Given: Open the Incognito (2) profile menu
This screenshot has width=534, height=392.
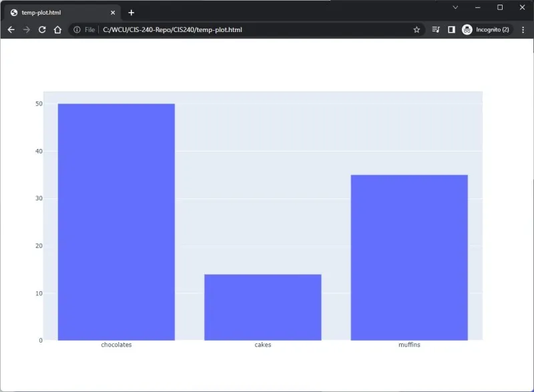Looking at the screenshot, I should (486, 29).
